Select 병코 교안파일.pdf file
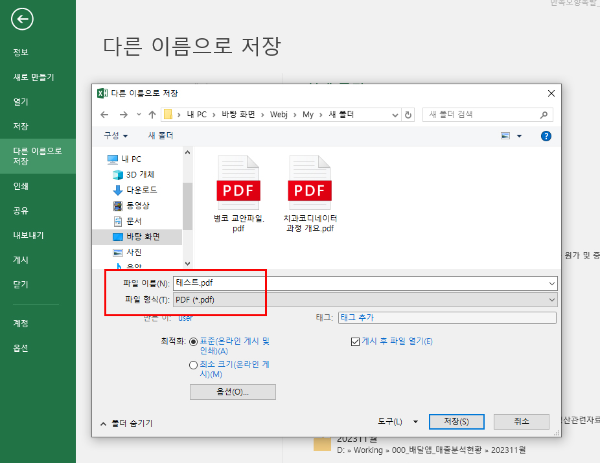 [238, 193]
